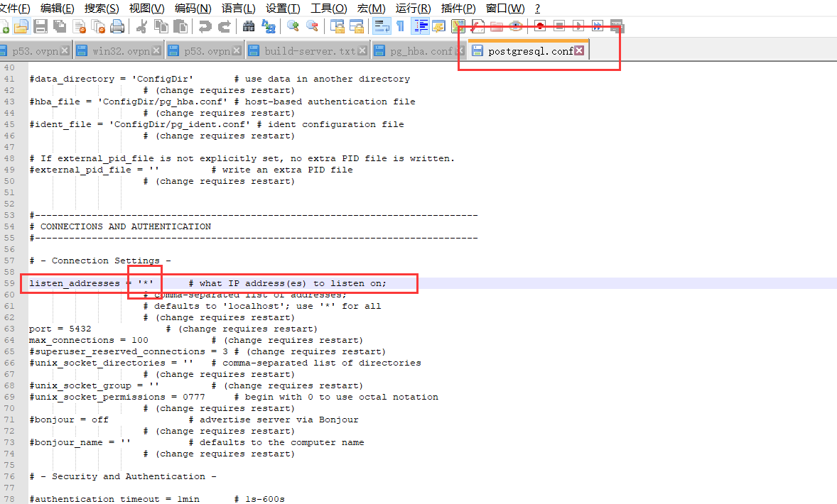Undo the last edit

[x=205, y=26]
